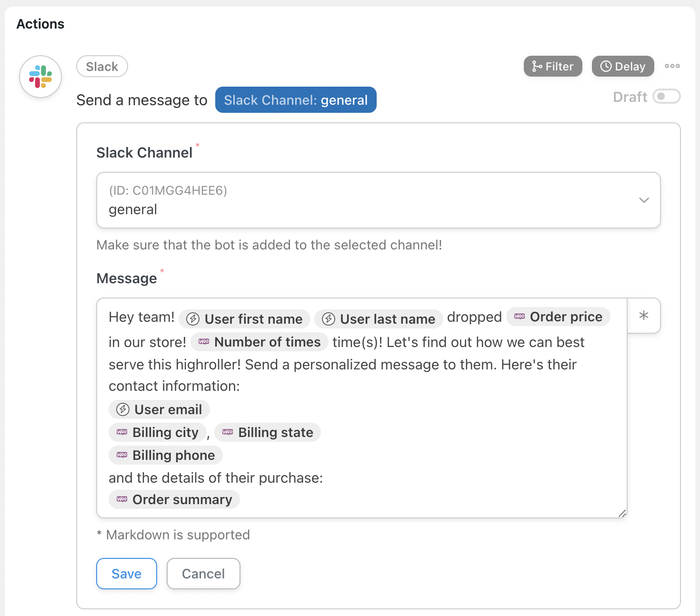Viewport: 700px width, 616px height.
Task: Toggle the Draft switch on
Action: [x=666, y=97]
